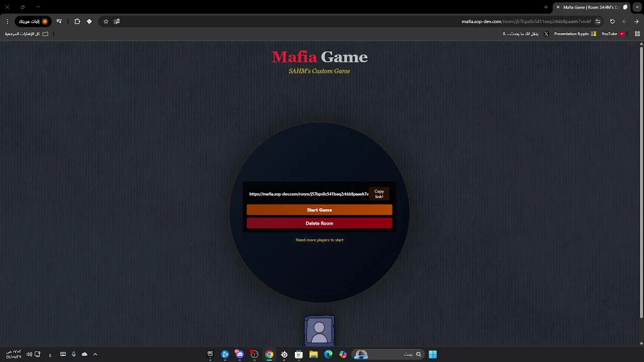Open the X bookmark in bookmarks bar
The height and width of the screenshot is (362, 644).
525,34
